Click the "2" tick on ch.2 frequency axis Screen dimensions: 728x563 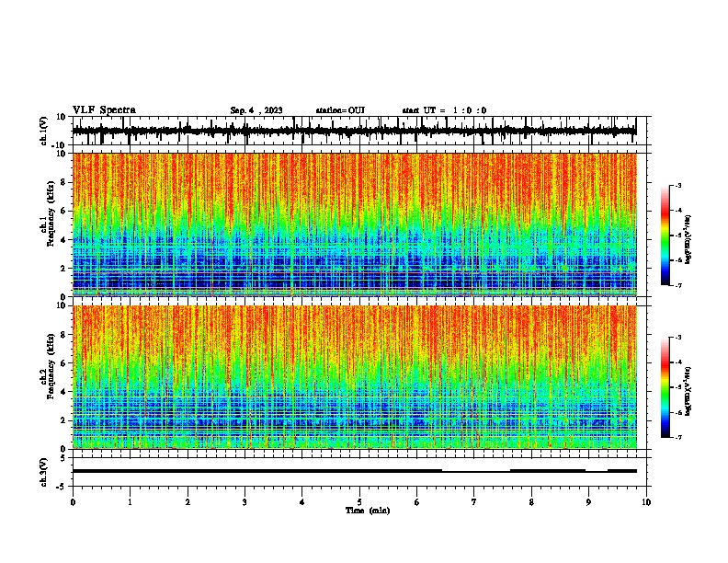(63, 420)
